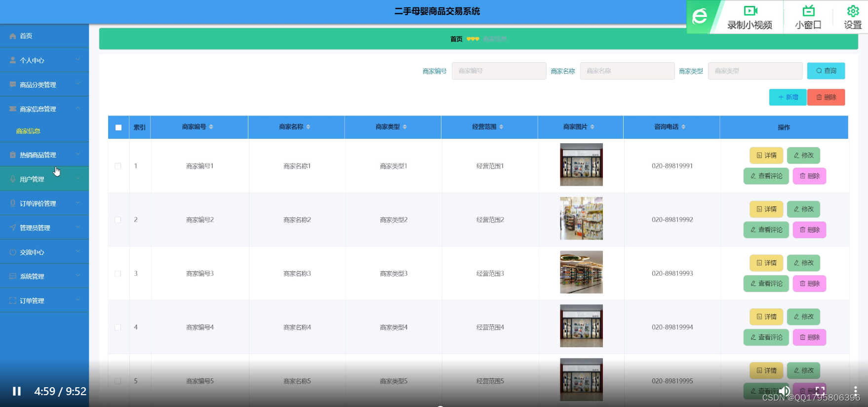Expand the 订单评价管理 menu chevron
The height and width of the screenshot is (407, 868).
[x=78, y=203]
